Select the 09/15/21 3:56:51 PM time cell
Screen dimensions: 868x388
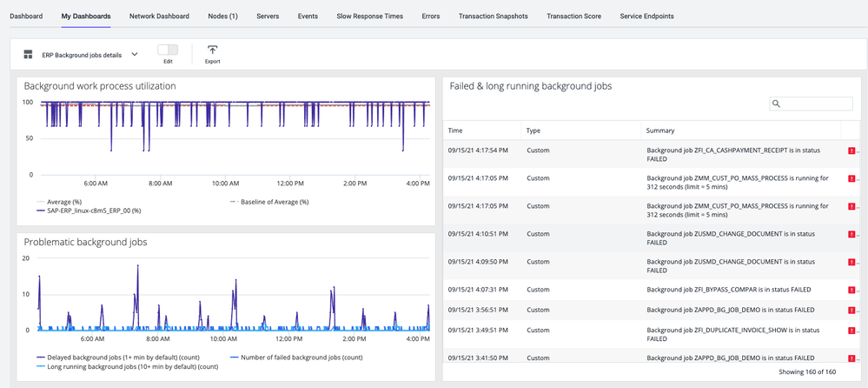tap(478, 310)
